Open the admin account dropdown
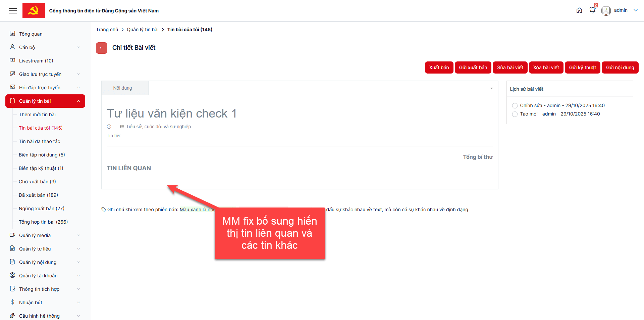 [x=635, y=10]
